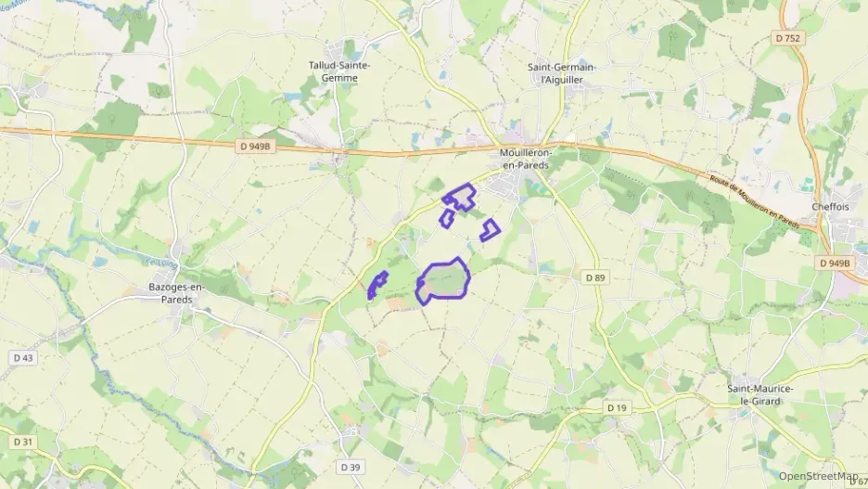Click the D 949B road shield near Tallud
This screenshot has width=868, height=489.
pos(255,147)
